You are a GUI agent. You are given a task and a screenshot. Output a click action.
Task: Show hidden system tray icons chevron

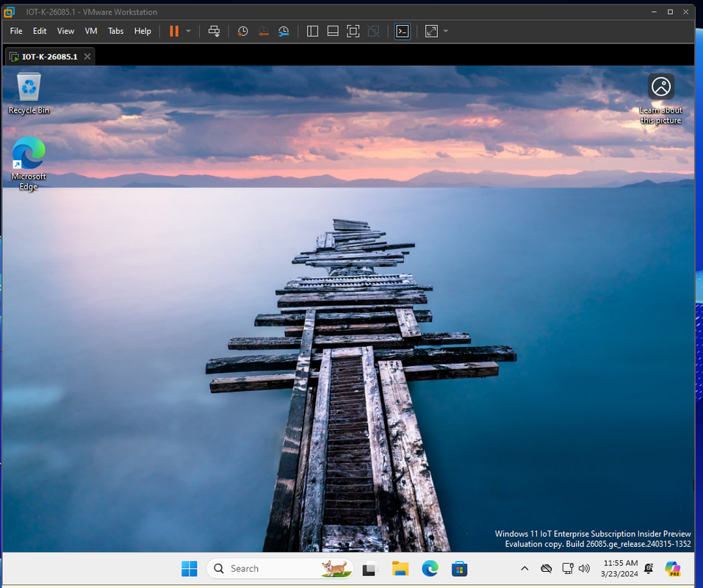pos(524,569)
